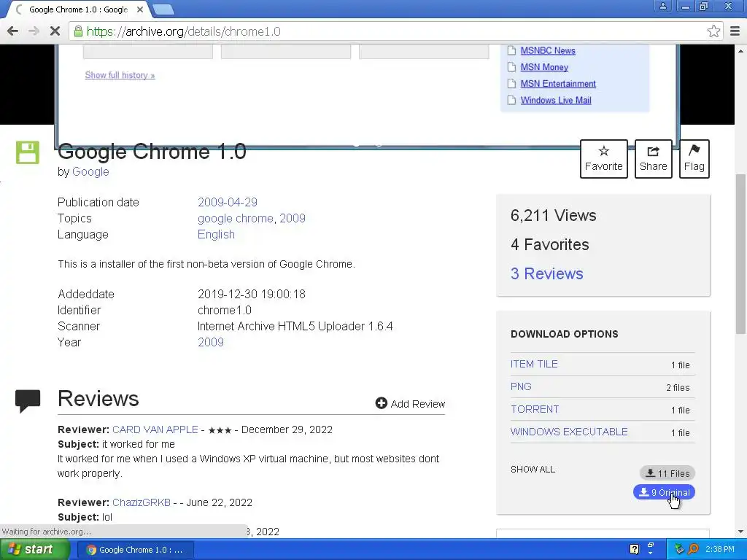Open reviewer CARD VAN APPLE profile
Screen dimensions: 747x560
[x=155, y=429]
